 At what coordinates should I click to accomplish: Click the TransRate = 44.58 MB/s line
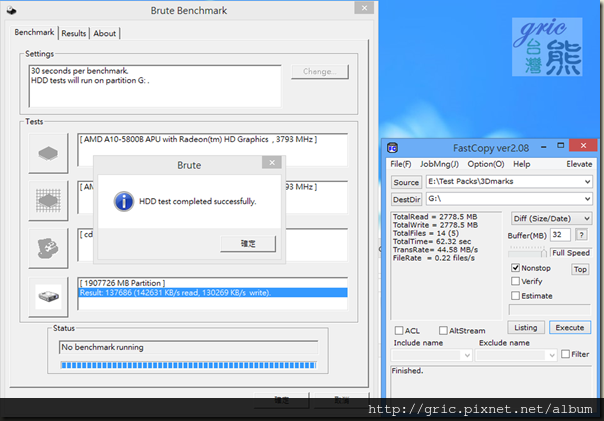pyautogui.click(x=435, y=250)
